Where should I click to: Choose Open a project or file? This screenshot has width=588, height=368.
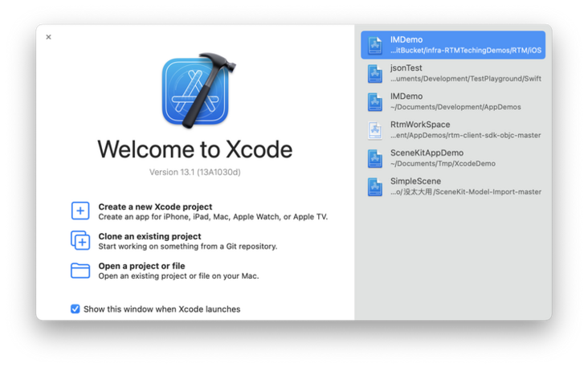(141, 266)
